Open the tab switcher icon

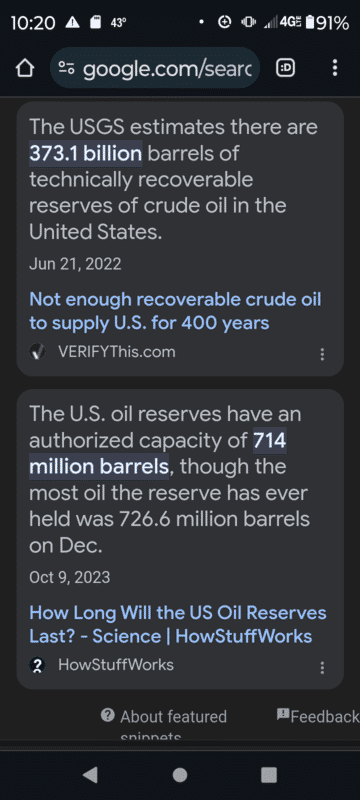[286, 68]
